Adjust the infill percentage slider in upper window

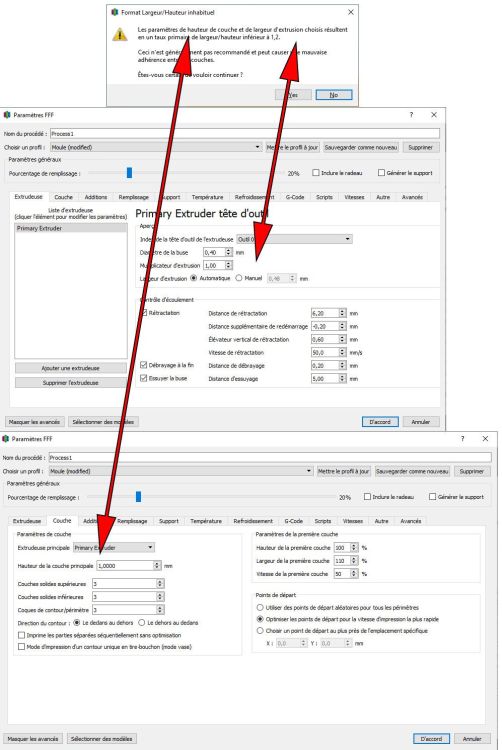point(129,173)
